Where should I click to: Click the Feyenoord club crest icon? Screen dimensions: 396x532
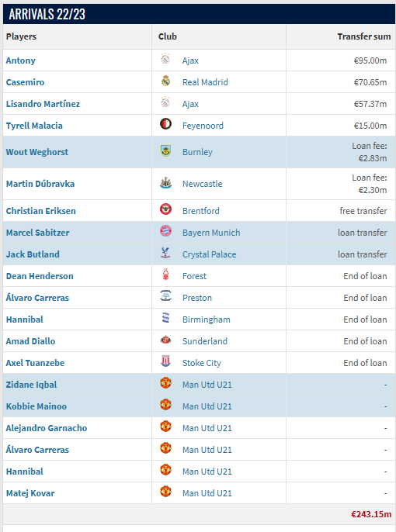[165, 124]
